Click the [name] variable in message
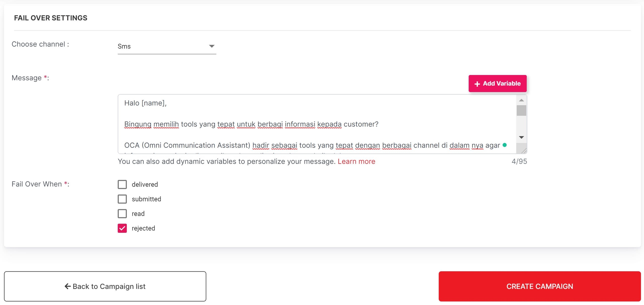Image resolution: width=644 pixels, height=305 pixels. pyautogui.click(x=153, y=103)
